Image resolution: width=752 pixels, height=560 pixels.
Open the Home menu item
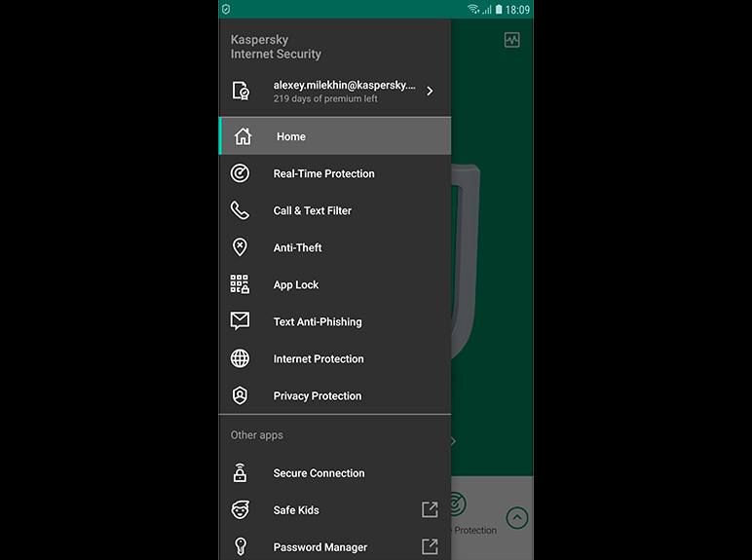335,136
